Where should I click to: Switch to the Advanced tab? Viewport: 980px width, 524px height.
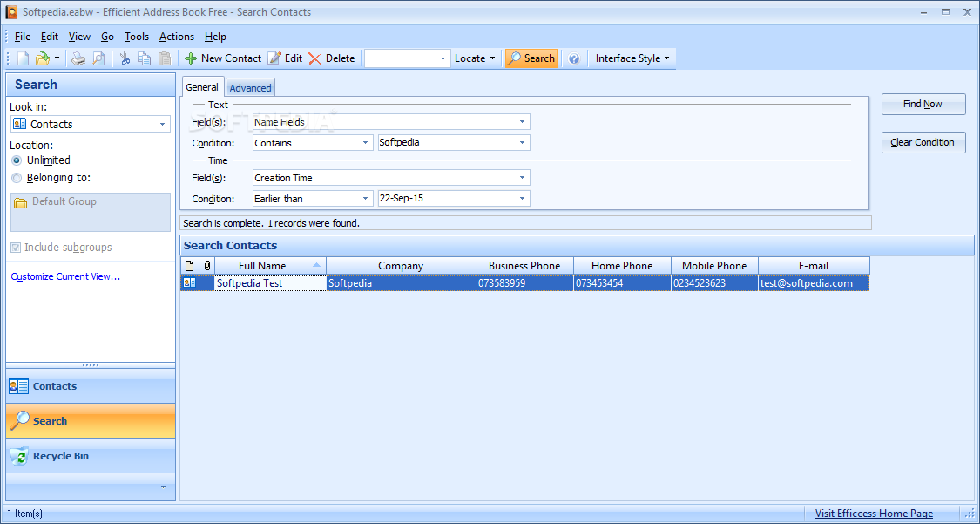(250, 87)
